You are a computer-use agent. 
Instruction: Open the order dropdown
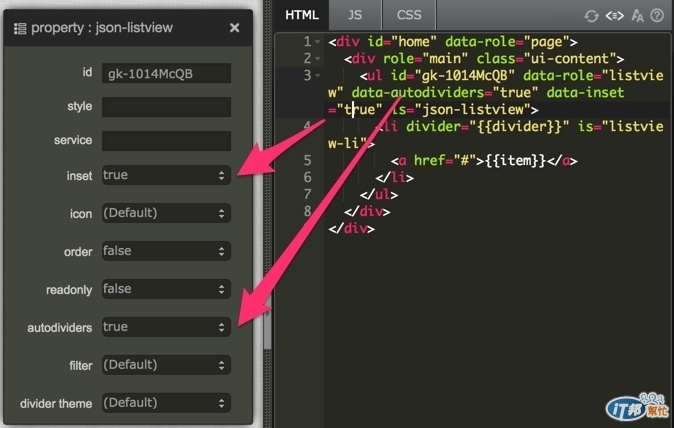click(x=166, y=251)
